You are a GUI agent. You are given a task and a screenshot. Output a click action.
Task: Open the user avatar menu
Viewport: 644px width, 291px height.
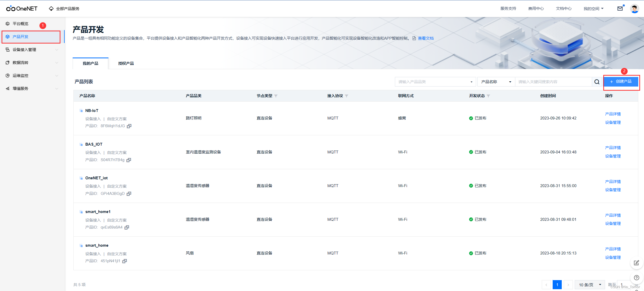click(x=634, y=9)
